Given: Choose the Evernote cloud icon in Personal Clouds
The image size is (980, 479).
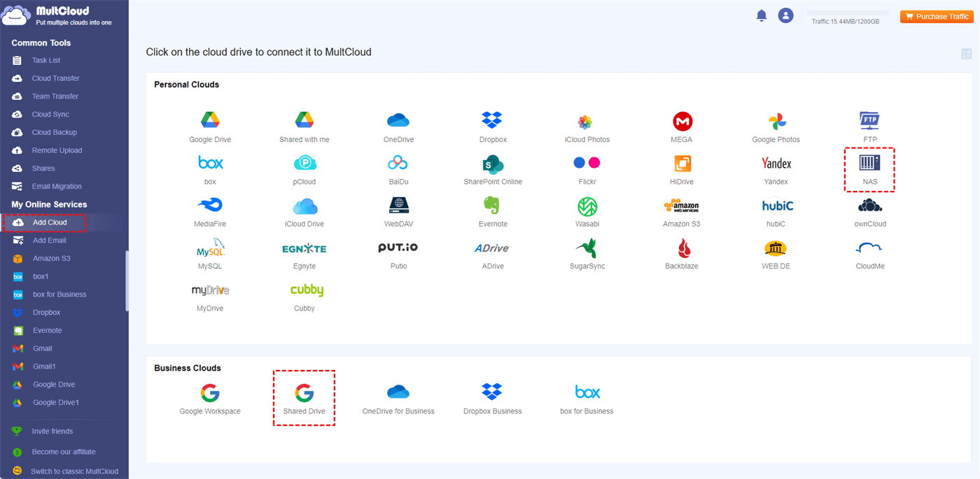Looking at the screenshot, I should [x=491, y=206].
